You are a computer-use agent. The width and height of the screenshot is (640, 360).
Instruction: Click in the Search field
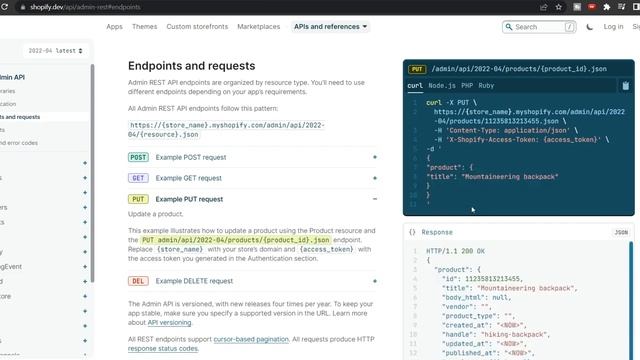click(x=539, y=27)
